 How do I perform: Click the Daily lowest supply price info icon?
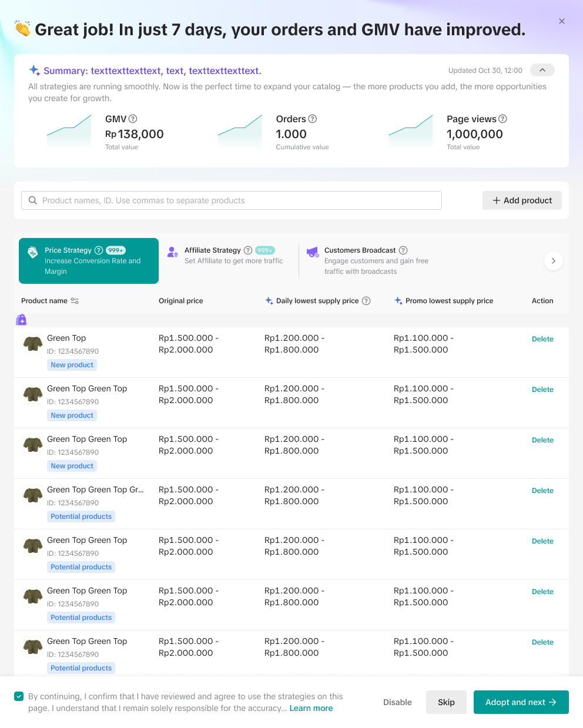pyautogui.click(x=366, y=301)
